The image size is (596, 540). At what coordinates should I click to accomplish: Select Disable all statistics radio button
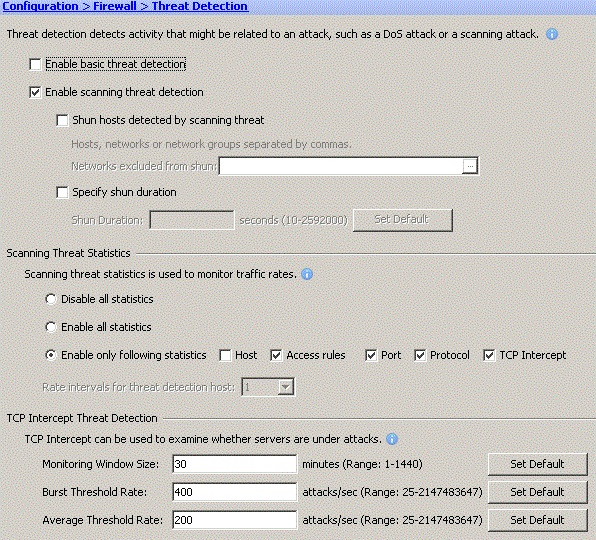[x=51, y=299]
